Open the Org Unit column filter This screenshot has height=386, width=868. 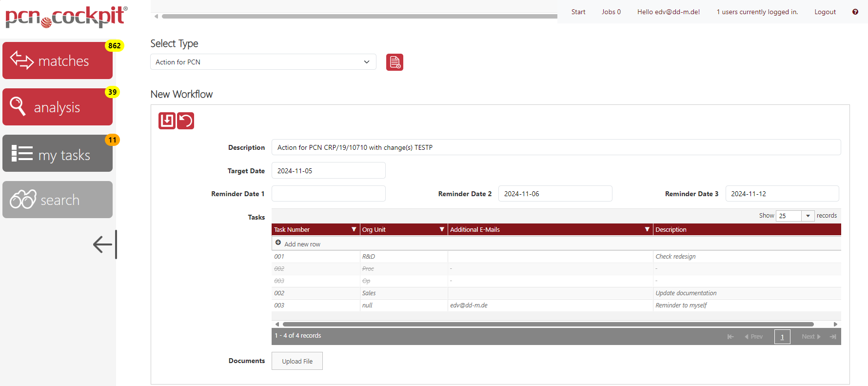coord(442,229)
